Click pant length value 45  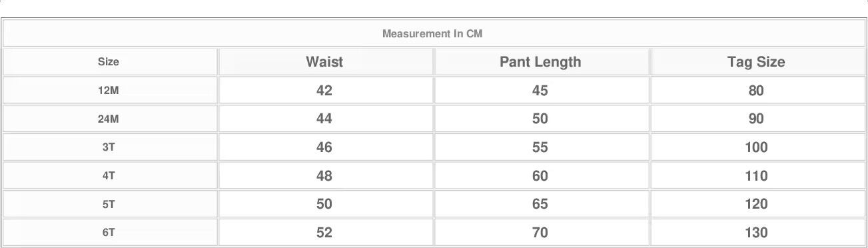tap(540, 90)
